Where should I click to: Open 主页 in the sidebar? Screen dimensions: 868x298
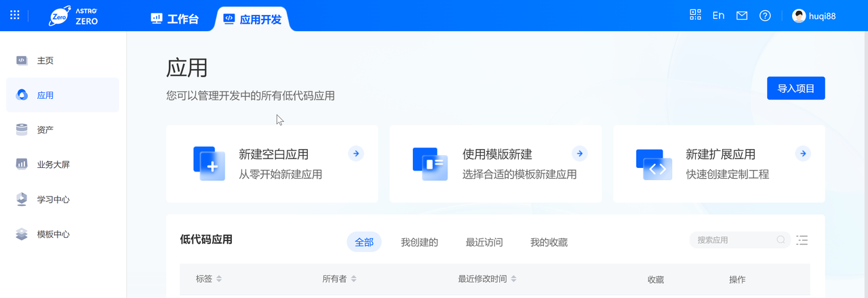62,60
